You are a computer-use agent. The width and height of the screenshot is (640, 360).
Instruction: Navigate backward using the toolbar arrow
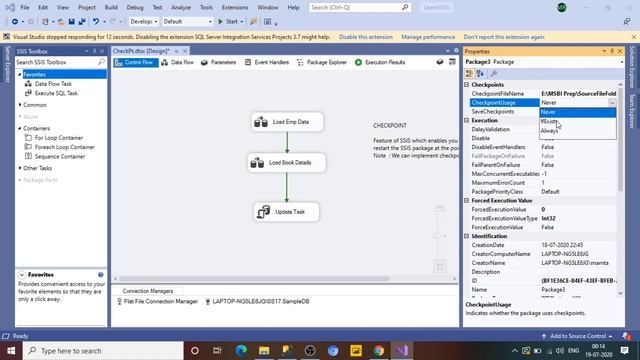click(x=15, y=22)
